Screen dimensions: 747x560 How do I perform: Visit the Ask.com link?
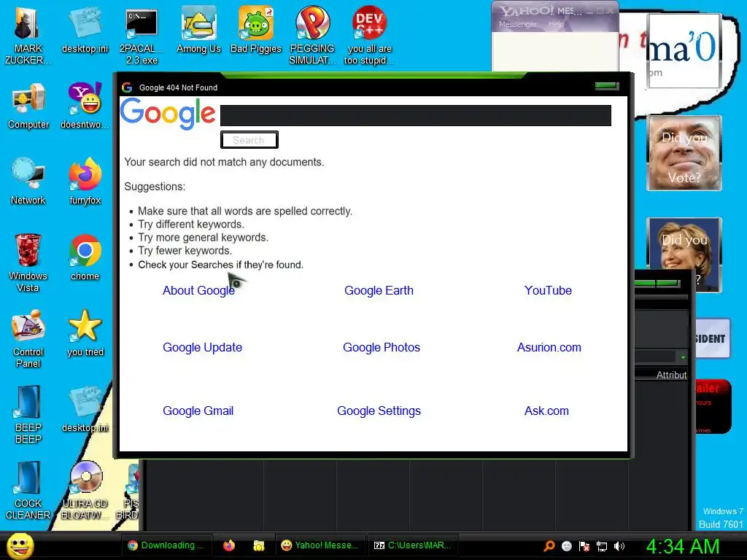546,411
